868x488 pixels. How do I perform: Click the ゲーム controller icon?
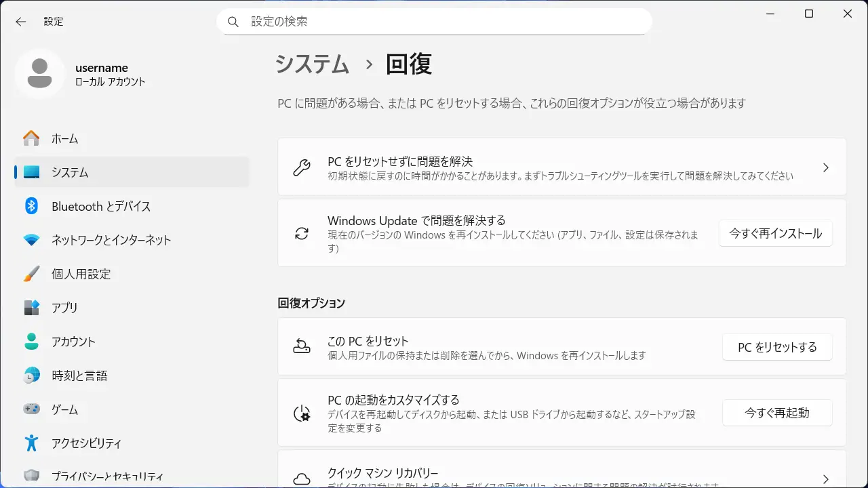(31, 409)
